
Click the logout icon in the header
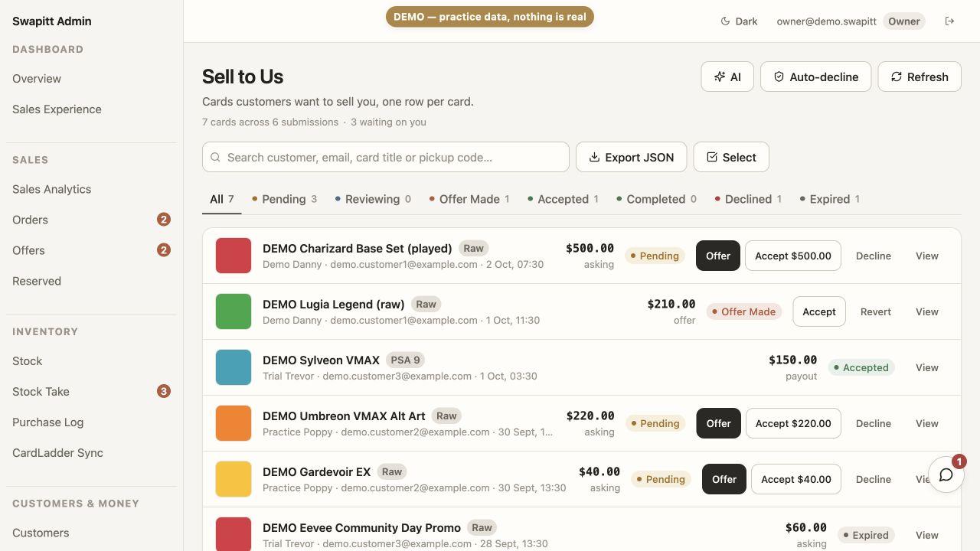click(949, 21)
